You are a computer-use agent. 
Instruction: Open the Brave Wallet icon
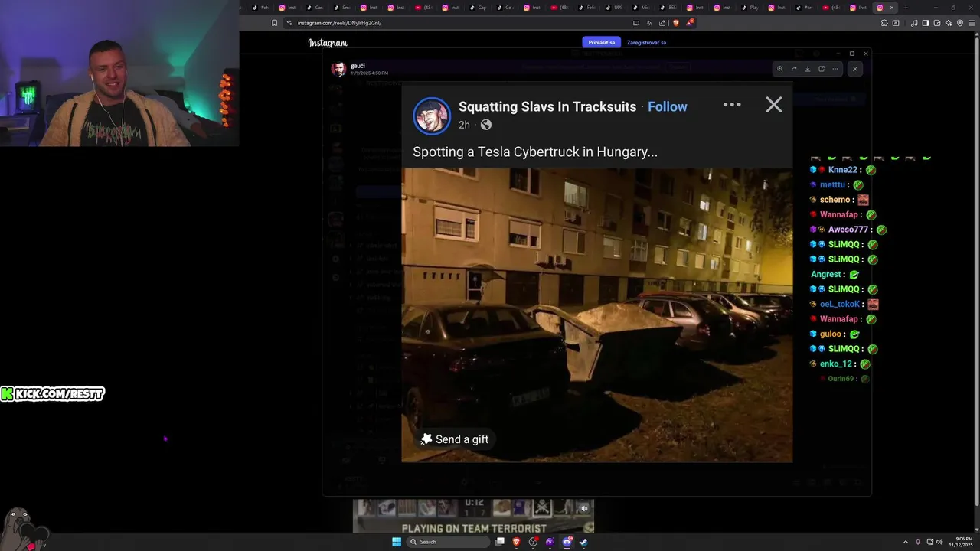point(936,23)
